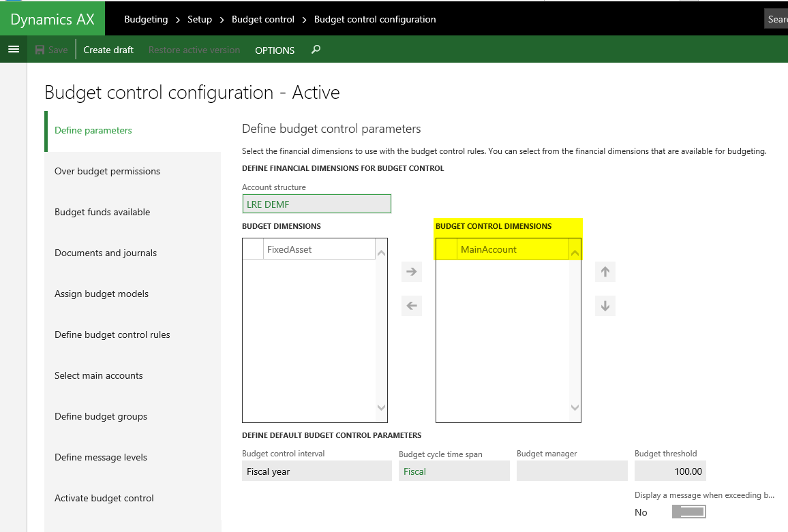Open the Budget cycle time span field
The height and width of the screenshot is (532, 788).
click(x=453, y=471)
